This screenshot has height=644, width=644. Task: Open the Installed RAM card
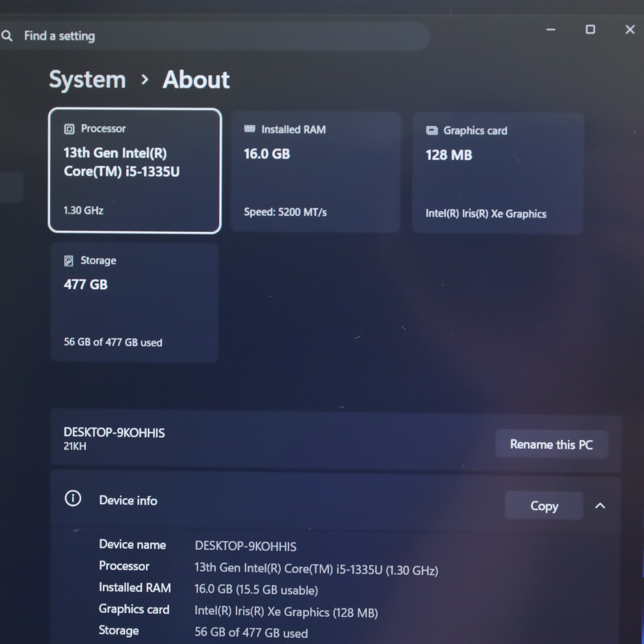(x=316, y=172)
